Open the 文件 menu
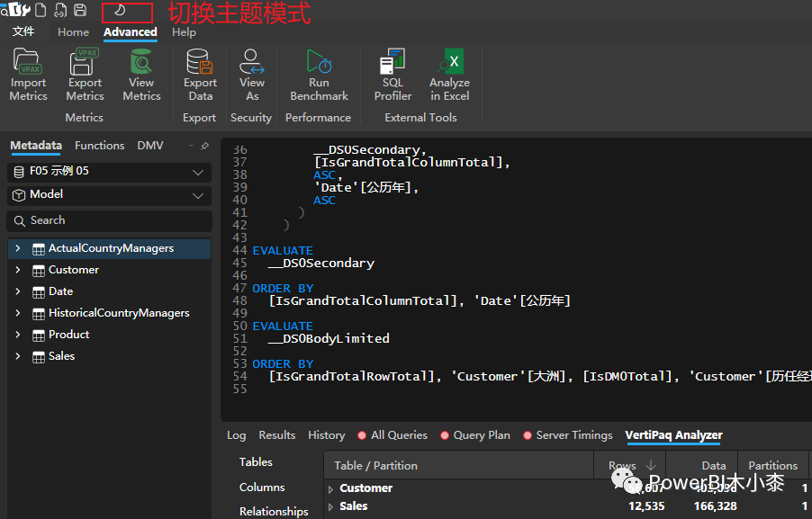The image size is (812, 519). [23, 31]
